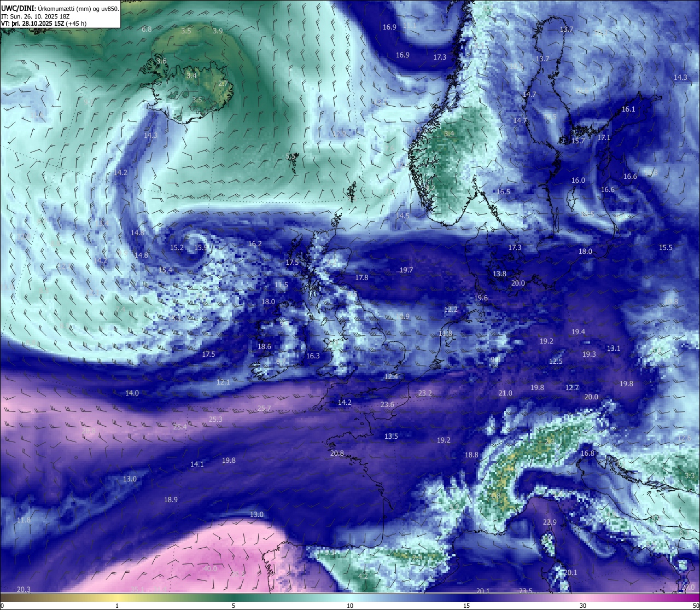Click the 16.1 value over Finland

(x=628, y=109)
